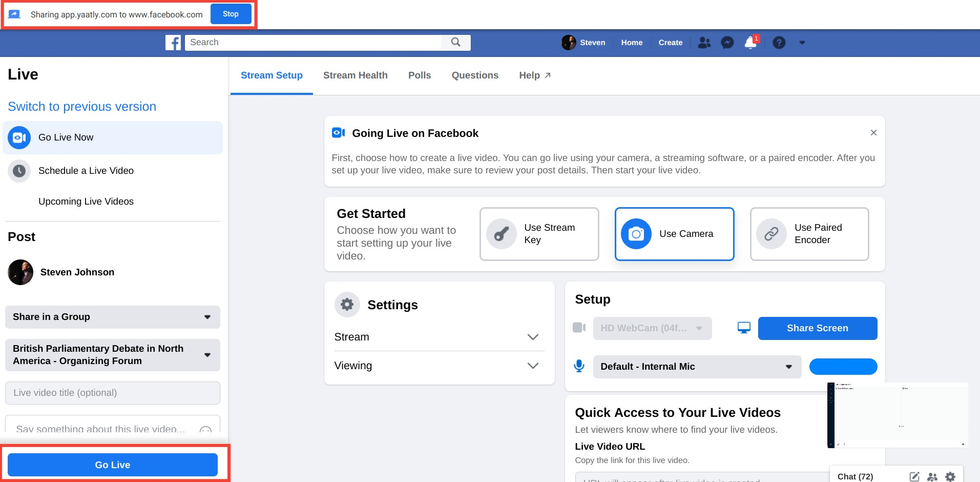Click the shared screen preview thumbnail

point(898,415)
